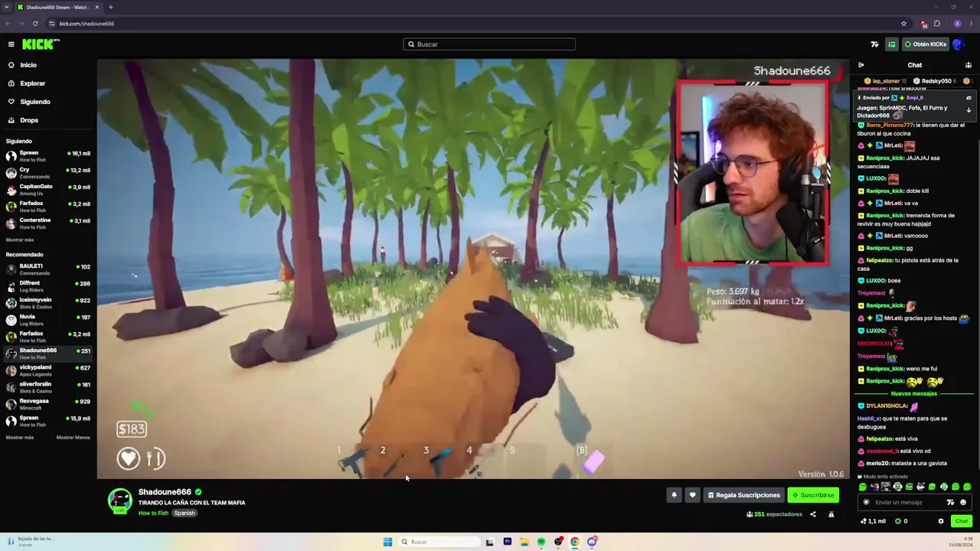Open Cry channel in sidebar
Screen dimensions: 980x551
49,173
